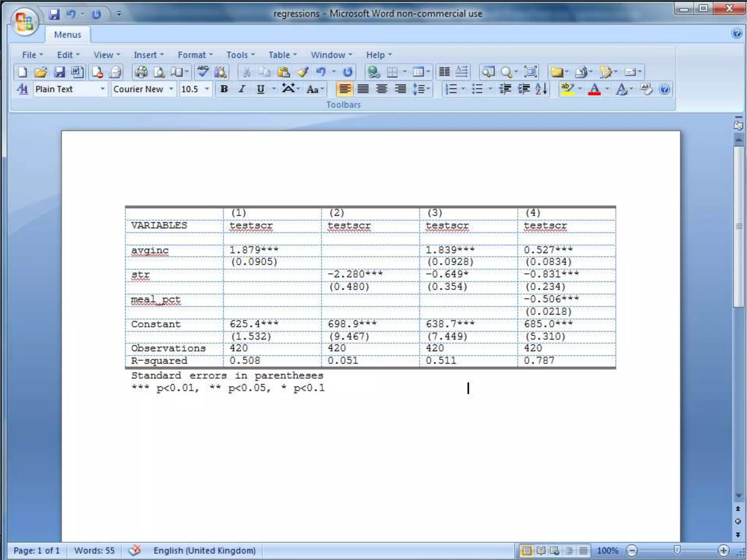The image size is (747, 560).
Task: Click the numbered list icon
Action: (451, 89)
